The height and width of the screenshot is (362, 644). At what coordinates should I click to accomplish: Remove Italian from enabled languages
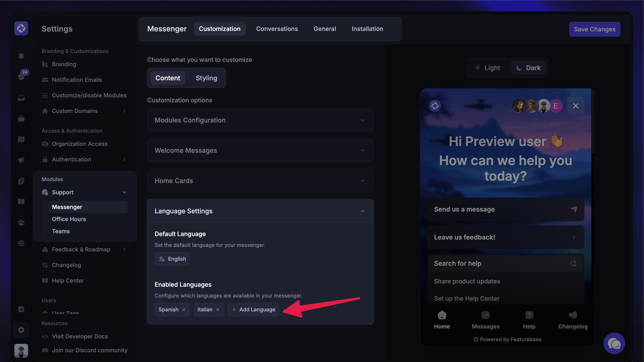tap(218, 310)
